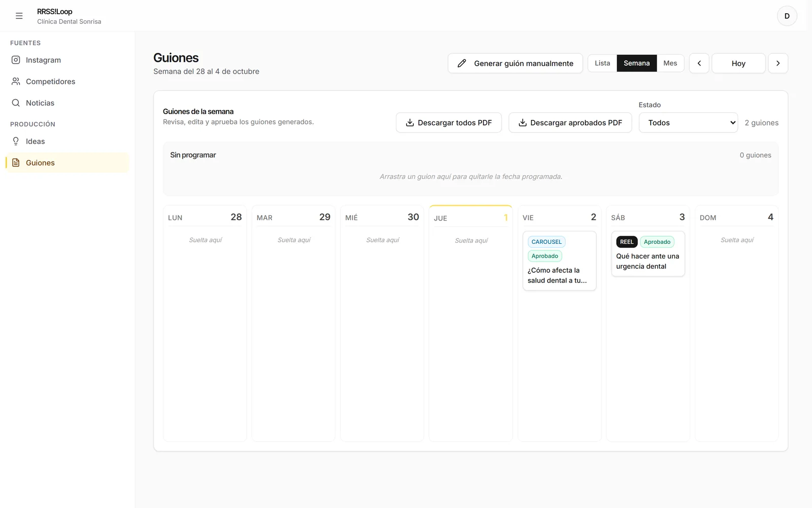This screenshot has width=812, height=508.
Task: Click Generar guión manualmente text
Action: click(524, 63)
